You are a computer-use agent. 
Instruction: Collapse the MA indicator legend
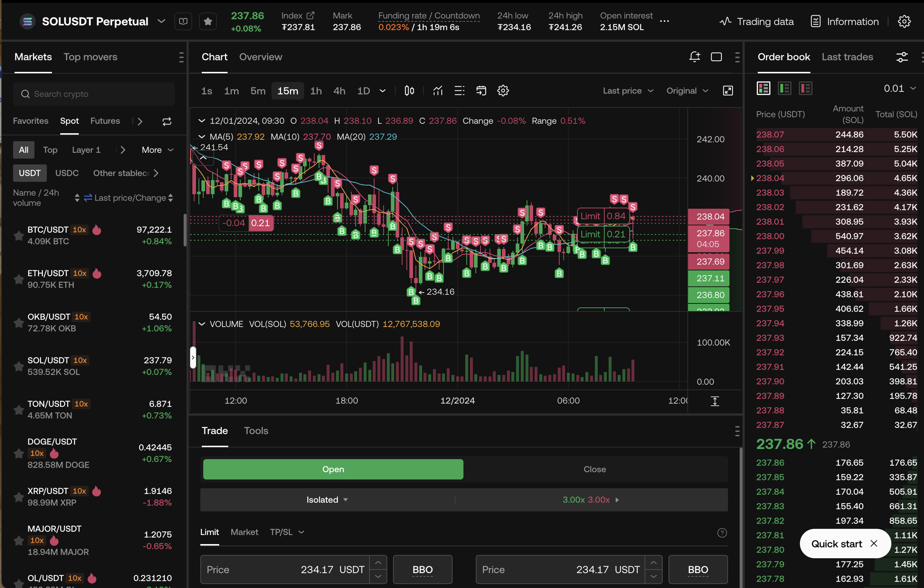coord(201,136)
